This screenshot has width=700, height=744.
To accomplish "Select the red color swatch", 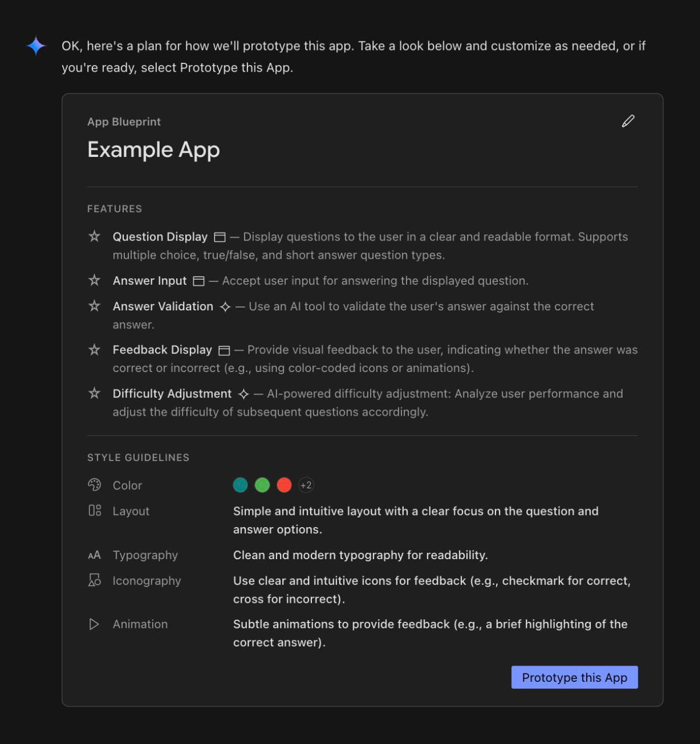I will (284, 485).
